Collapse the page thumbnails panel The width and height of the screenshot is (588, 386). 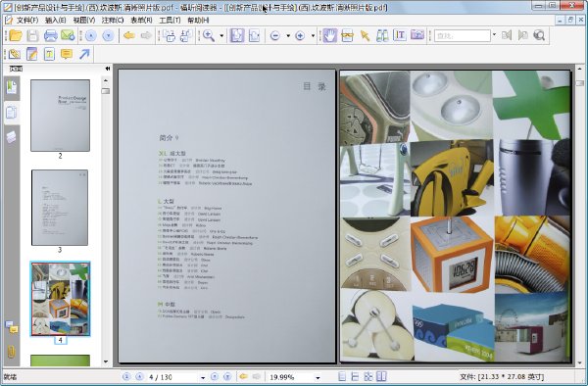pos(108,69)
